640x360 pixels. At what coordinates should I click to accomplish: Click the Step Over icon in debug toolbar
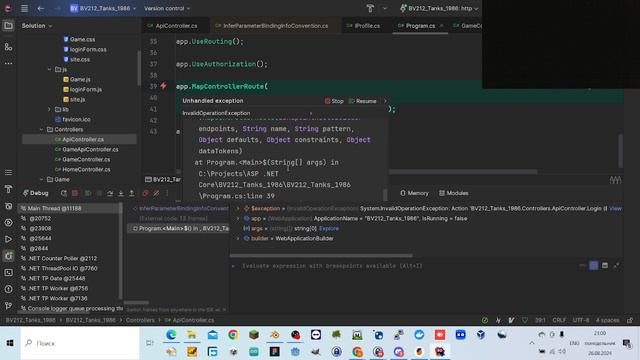pyautogui.click(x=110, y=193)
